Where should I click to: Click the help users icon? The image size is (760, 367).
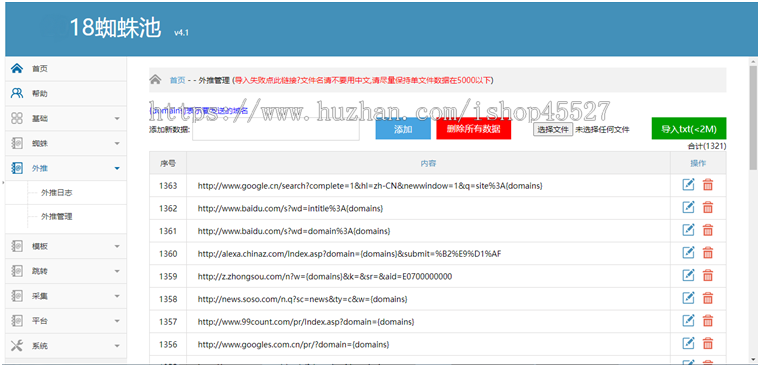point(17,94)
